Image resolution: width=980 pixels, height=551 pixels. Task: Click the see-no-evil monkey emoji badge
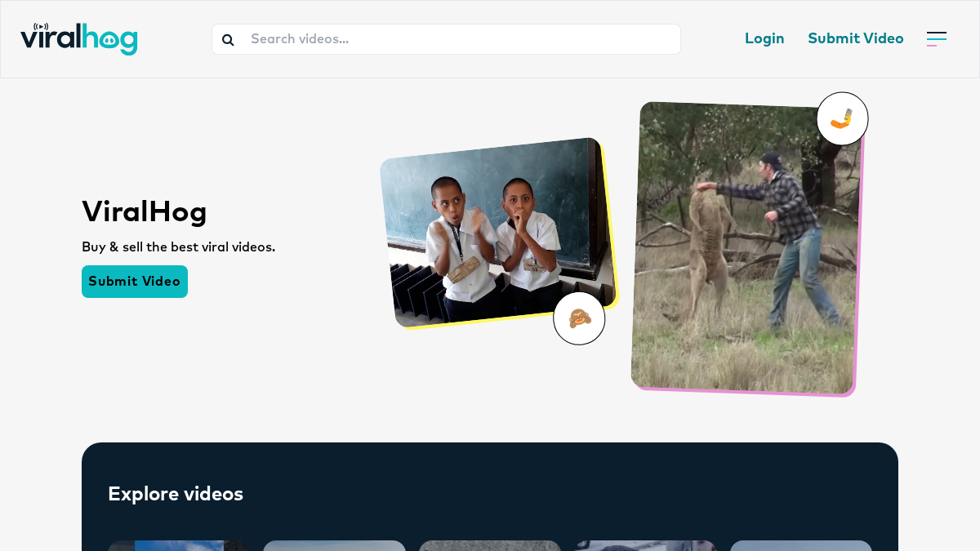coord(579,318)
